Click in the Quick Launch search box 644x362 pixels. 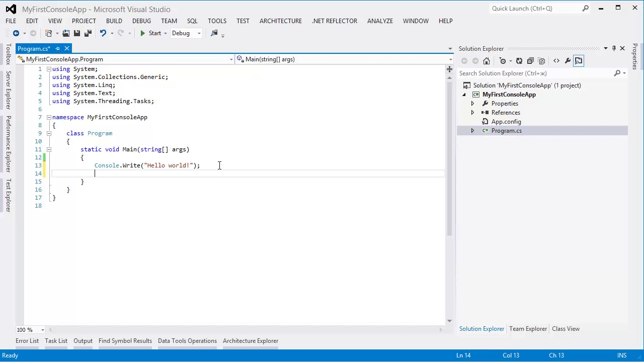click(535, 9)
